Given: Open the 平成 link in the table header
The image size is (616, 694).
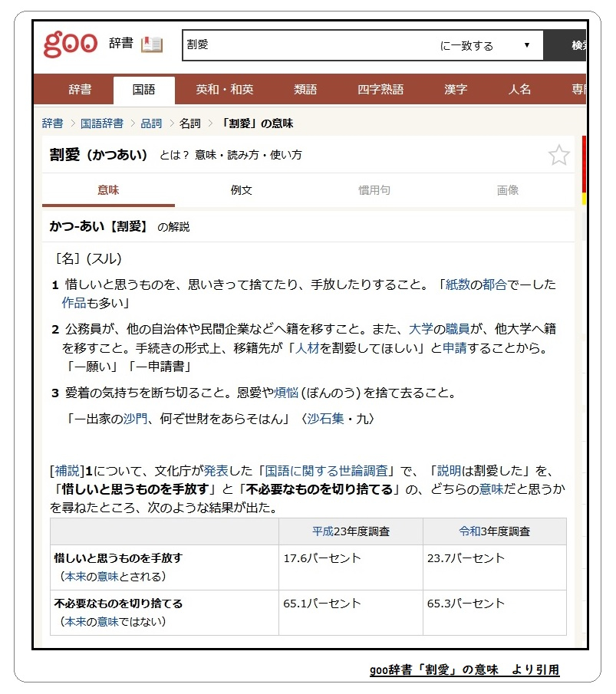Looking at the screenshot, I should tap(322, 531).
